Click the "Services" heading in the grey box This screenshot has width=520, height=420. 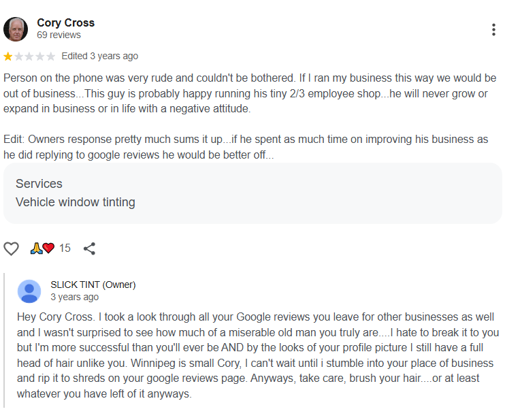point(39,184)
